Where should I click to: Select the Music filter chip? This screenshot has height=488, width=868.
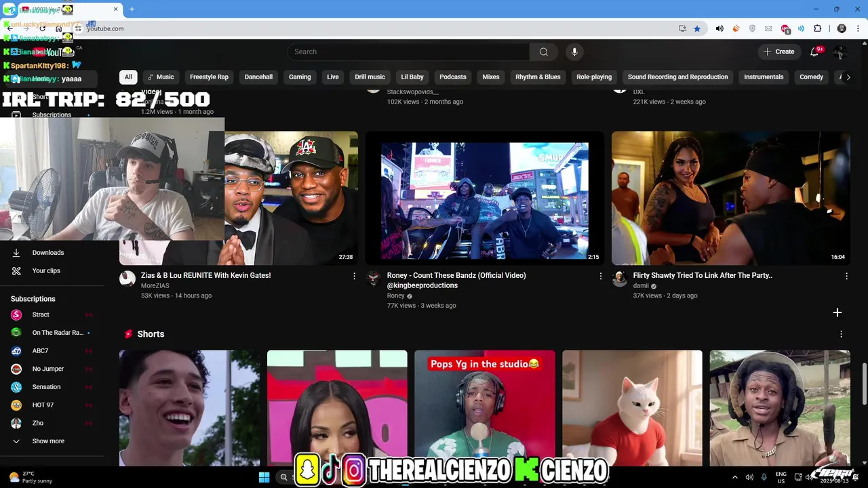[161, 77]
